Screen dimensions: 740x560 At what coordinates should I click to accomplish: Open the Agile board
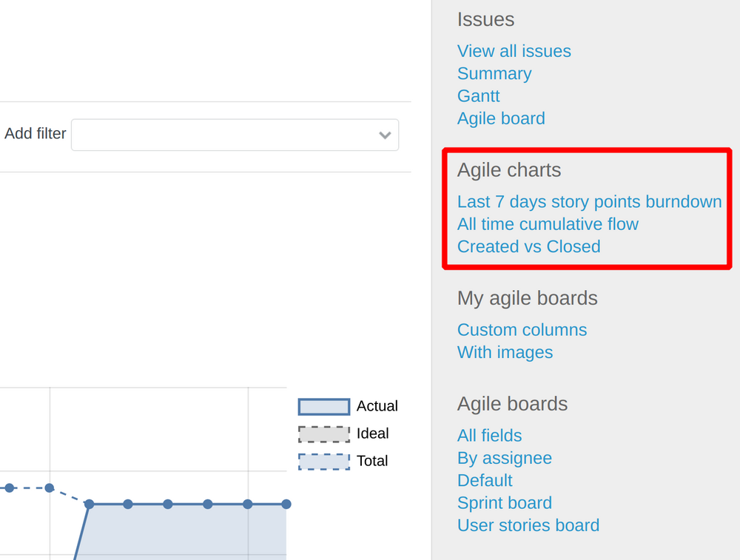(501, 118)
